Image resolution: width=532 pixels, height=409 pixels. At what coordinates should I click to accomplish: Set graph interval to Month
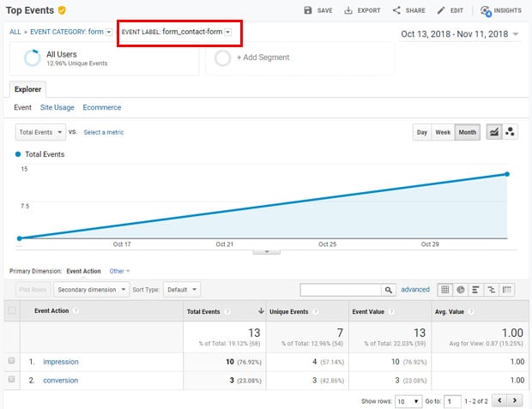click(x=467, y=132)
